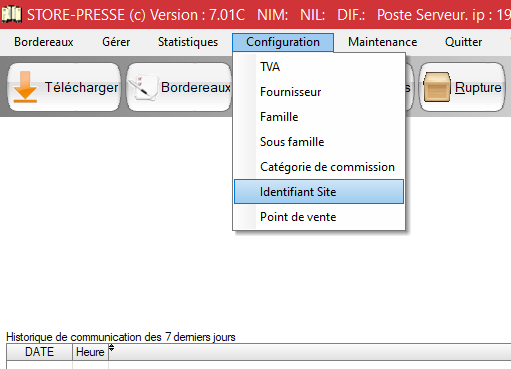Collapse the open Configuration menu
This screenshot has height=369, width=511.
pos(283,42)
